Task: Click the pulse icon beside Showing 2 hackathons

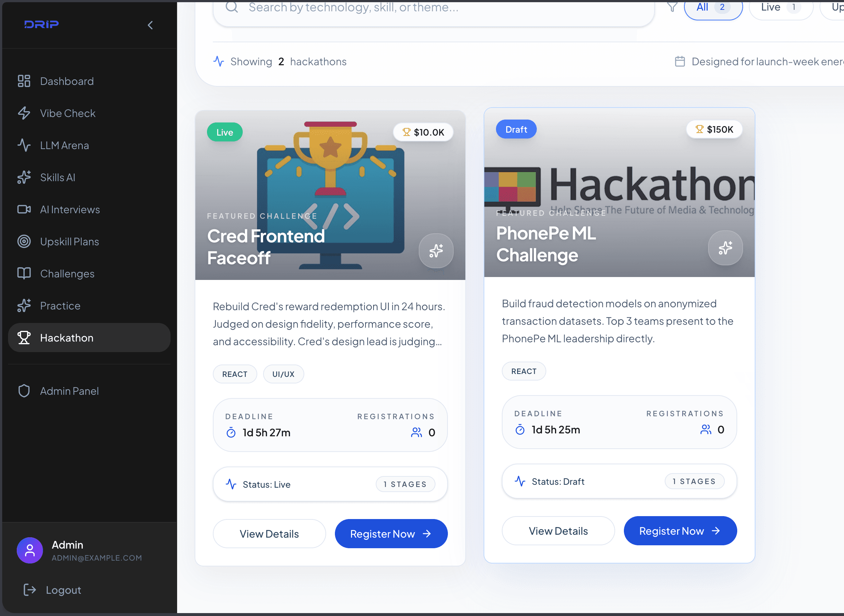Action: [x=218, y=61]
